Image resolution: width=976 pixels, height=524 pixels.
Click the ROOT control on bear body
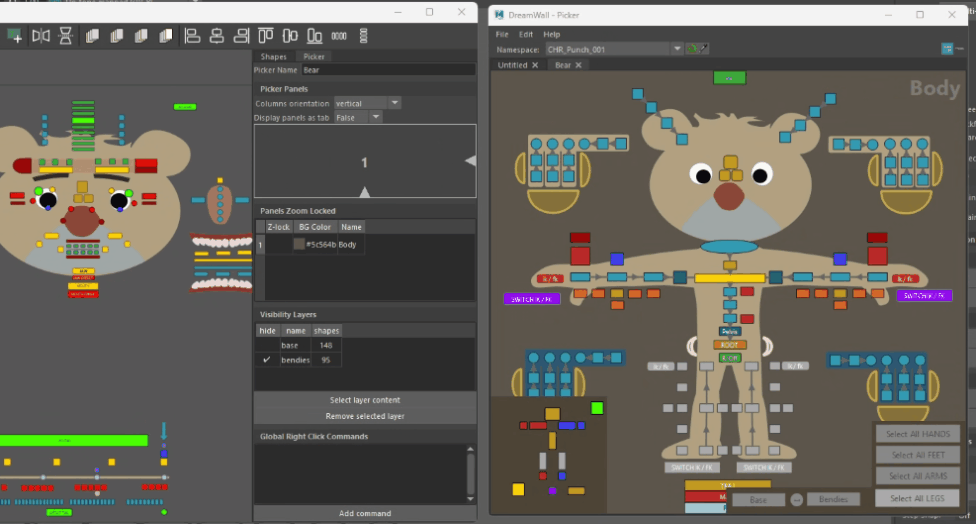click(x=730, y=345)
